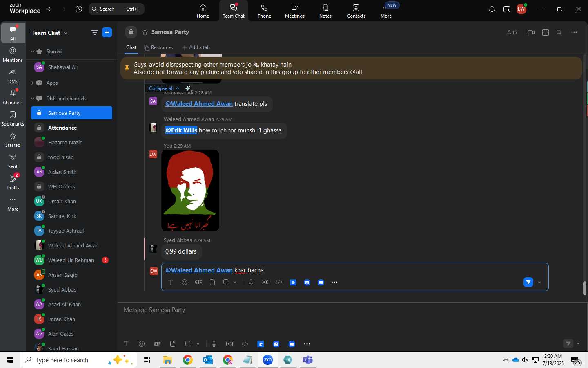Open the Notes tab
The height and width of the screenshot is (368, 588).
(325, 11)
